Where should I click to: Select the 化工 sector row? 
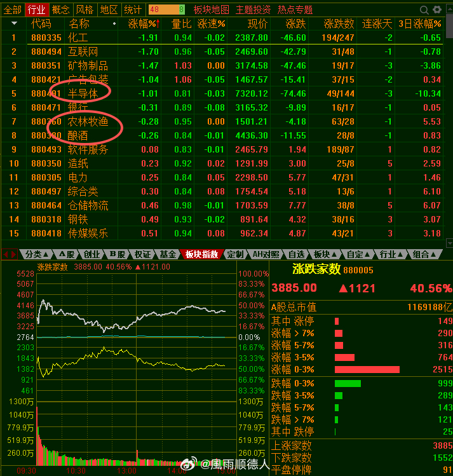tap(223, 37)
